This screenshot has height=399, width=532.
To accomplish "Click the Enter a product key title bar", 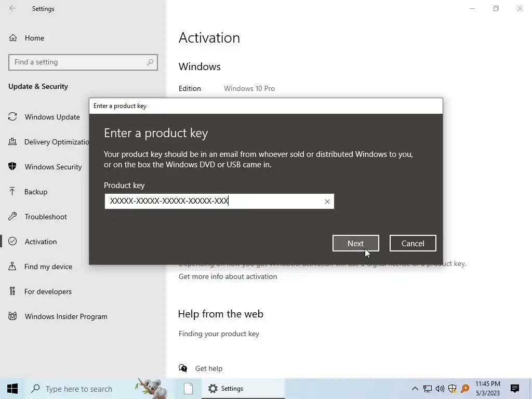I will pos(266,106).
